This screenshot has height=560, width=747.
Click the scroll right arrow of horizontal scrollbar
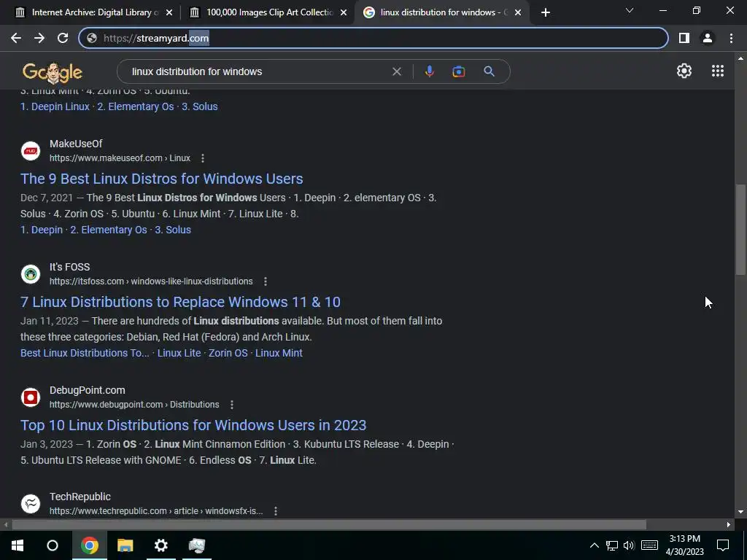pos(729,525)
